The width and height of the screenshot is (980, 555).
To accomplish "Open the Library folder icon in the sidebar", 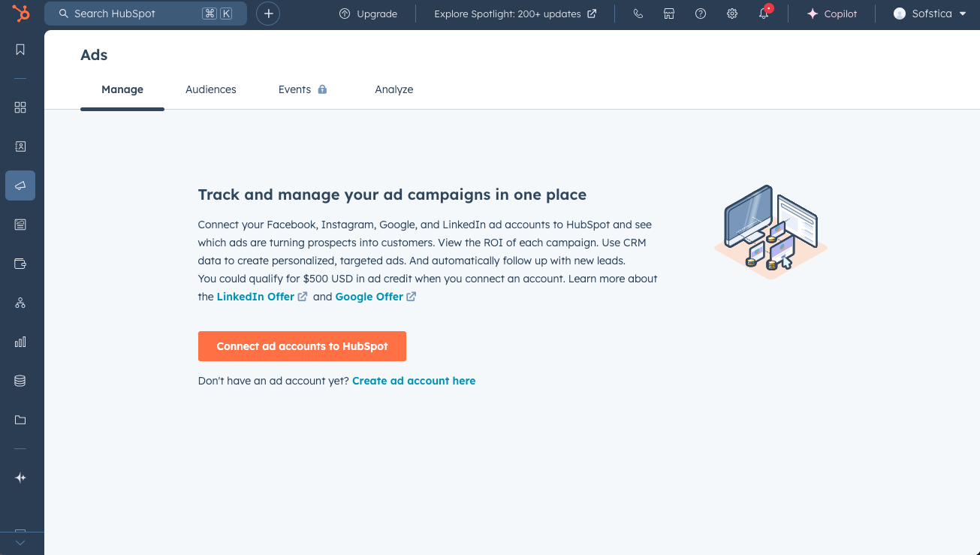I will coord(20,420).
